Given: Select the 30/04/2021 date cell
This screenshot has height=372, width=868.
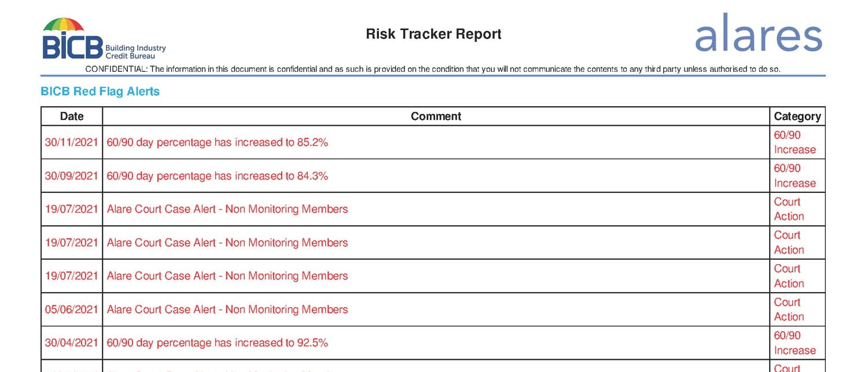Looking at the screenshot, I should 72,343.
